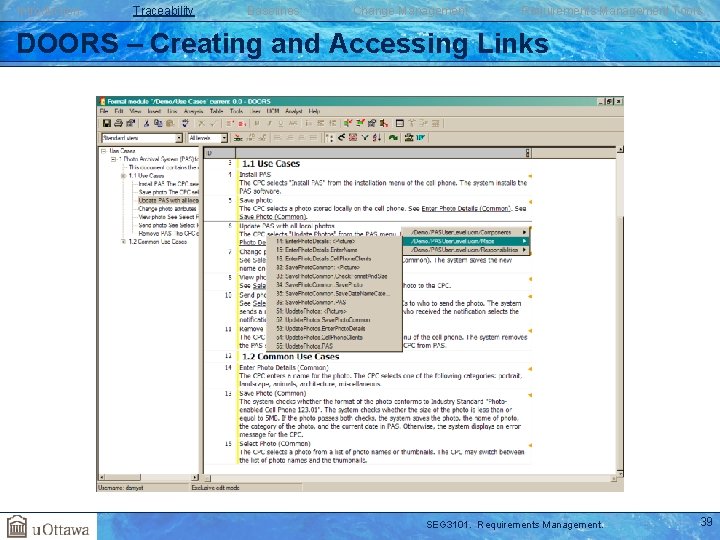Image resolution: width=720 pixels, height=540 pixels.
Task: Click the '1.1 Use Cases' heading in document
Action: click(x=271, y=164)
